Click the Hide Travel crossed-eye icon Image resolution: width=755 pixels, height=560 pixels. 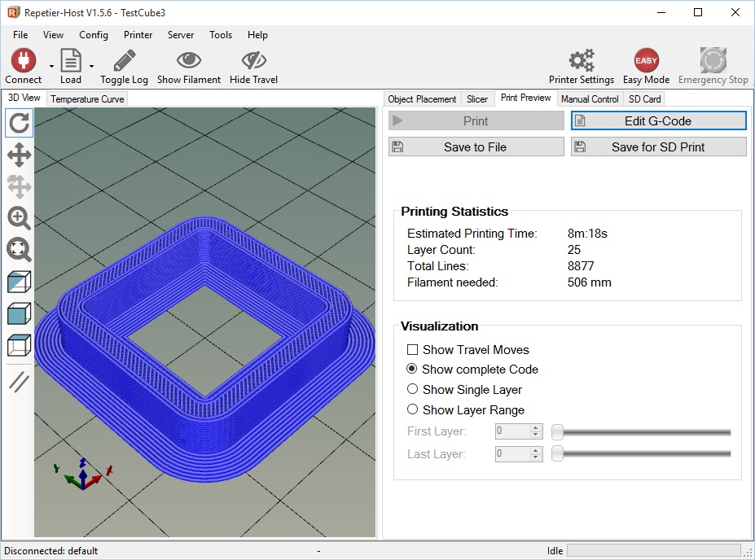point(254,60)
